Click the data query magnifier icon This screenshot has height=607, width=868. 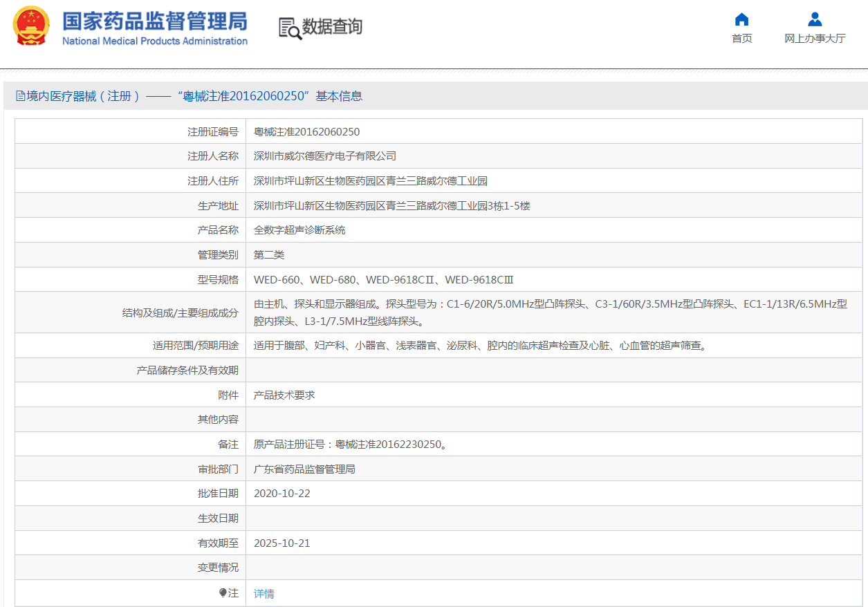coord(290,28)
